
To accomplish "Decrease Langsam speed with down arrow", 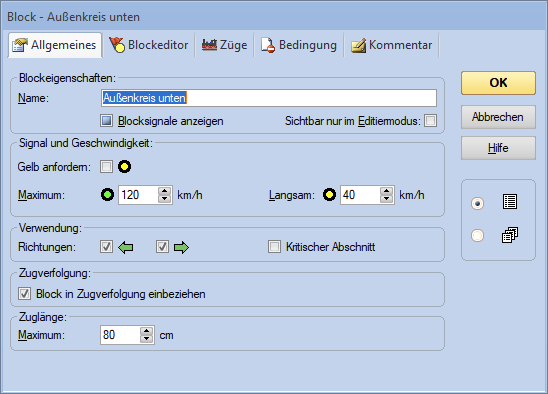I will 386,199.
